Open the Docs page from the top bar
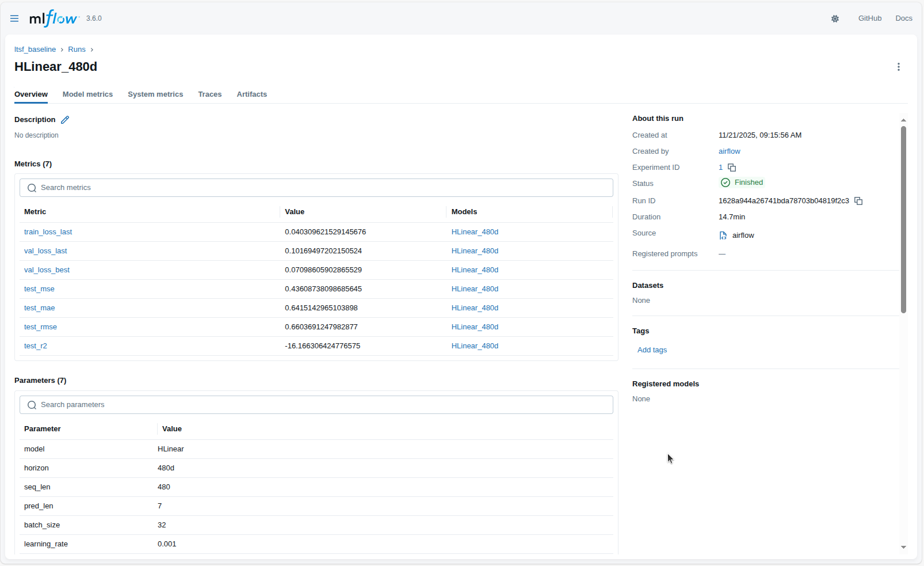 903,18
